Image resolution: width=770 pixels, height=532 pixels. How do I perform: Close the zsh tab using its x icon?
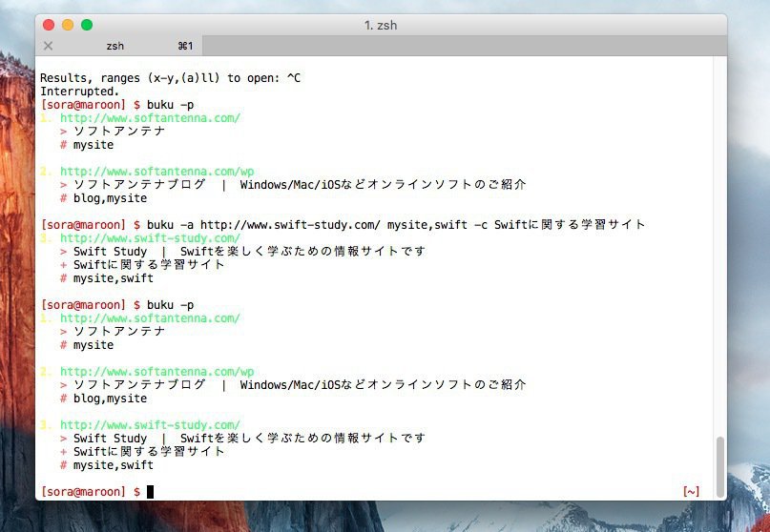click(49, 46)
